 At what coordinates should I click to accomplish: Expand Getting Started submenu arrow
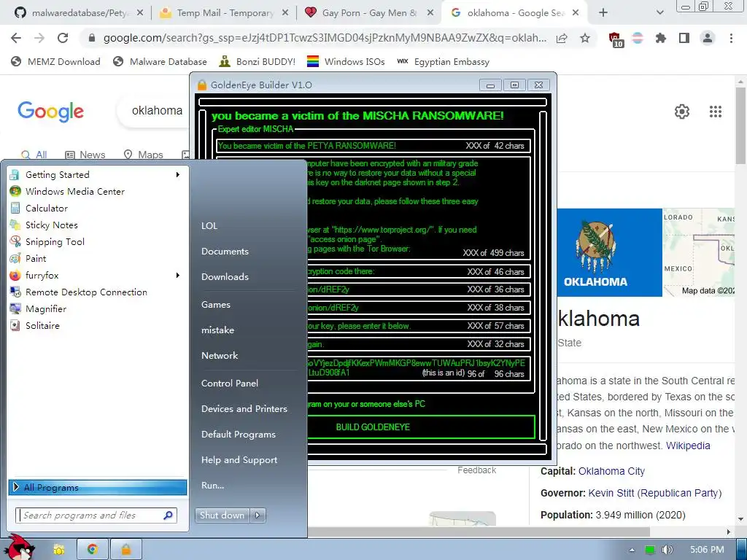[x=178, y=175]
